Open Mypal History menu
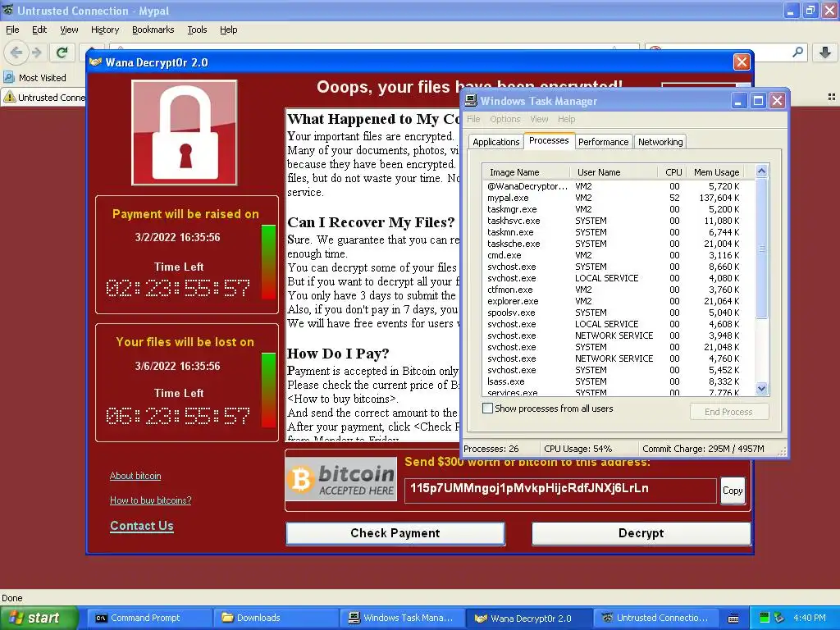 coord(104,30)
